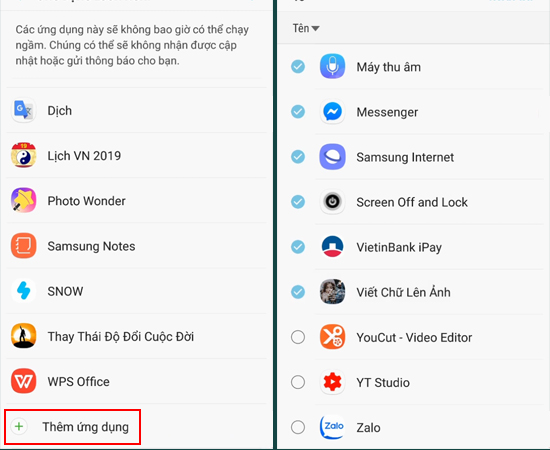Uncheck the Viết Chữ Lên Ảnh checkbox
Screen dimensions: 550x450
pos(298,291)
